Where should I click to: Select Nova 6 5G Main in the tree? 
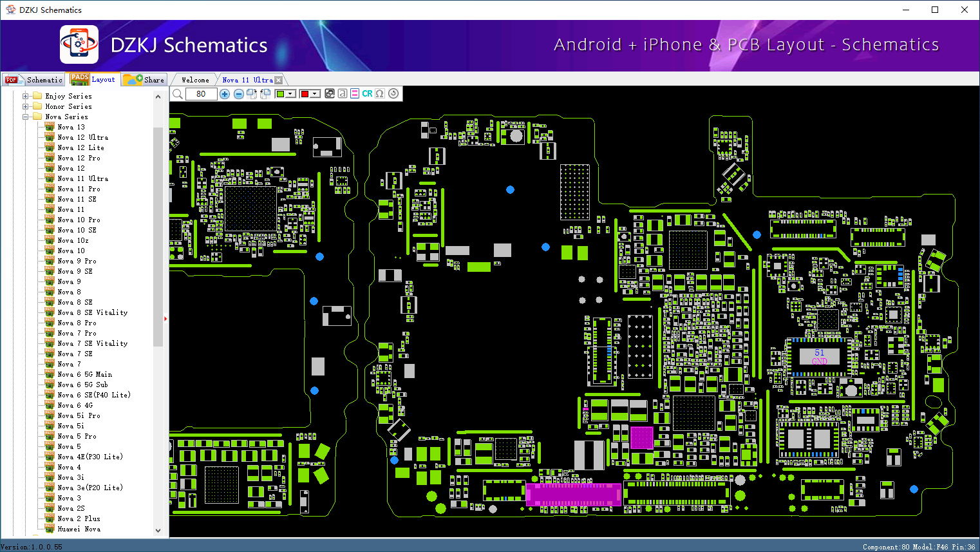[84, 374]
